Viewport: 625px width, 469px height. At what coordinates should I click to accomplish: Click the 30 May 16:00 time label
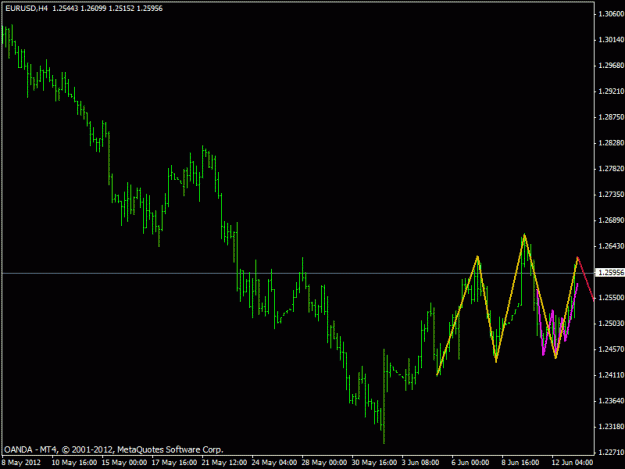[374, 462]
